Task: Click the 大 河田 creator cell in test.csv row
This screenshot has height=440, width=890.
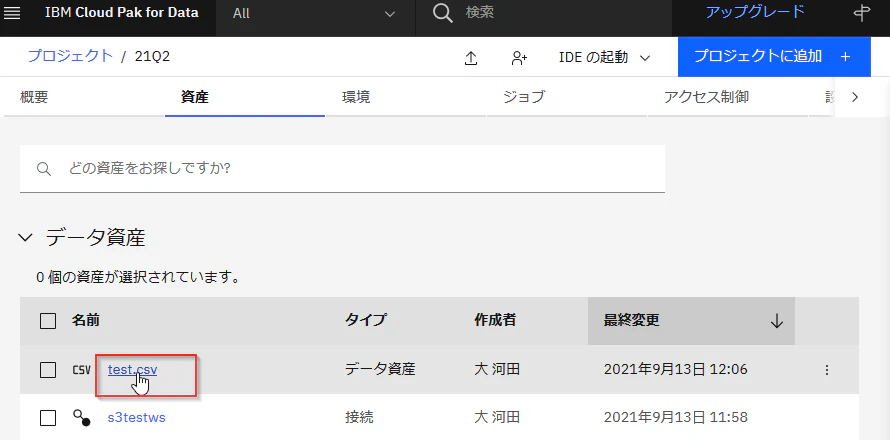Action: click(497, 370)
